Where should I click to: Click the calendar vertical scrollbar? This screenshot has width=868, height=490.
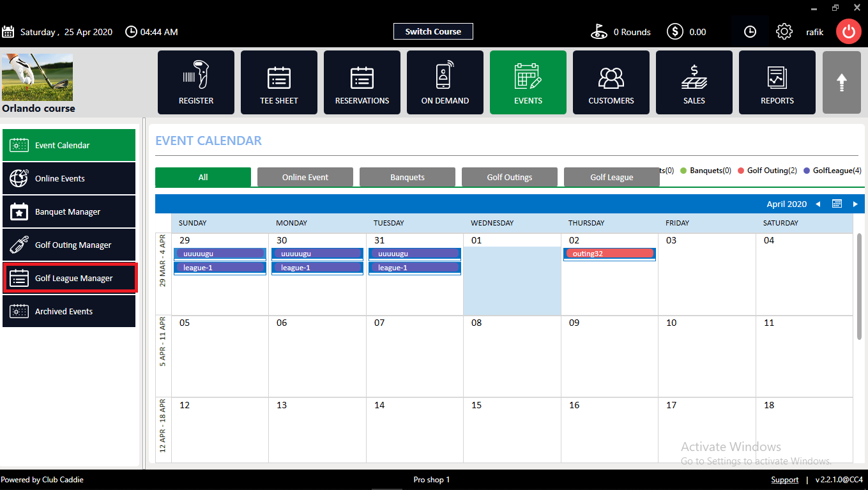click(x=859, y=286)
